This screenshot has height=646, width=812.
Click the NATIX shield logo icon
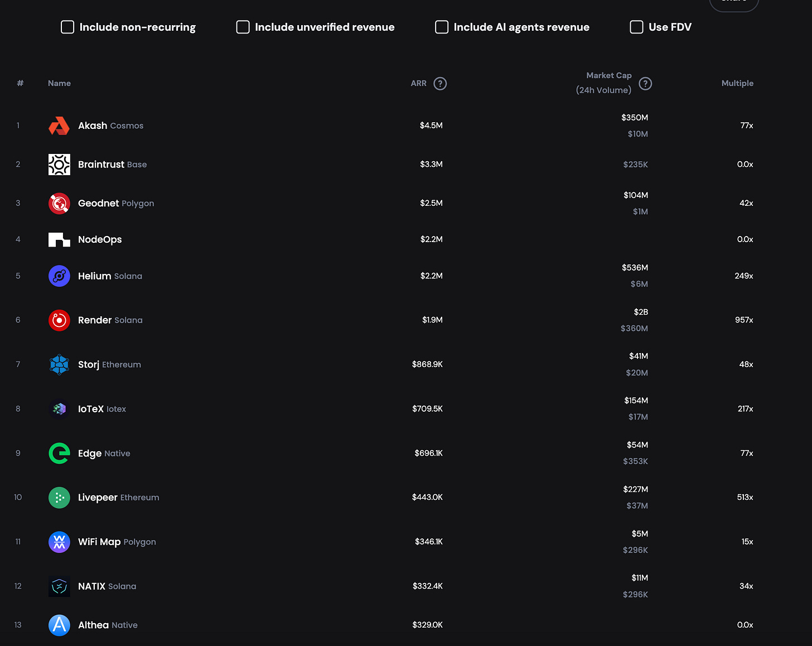pyautogui.click(x=59, y=586)
